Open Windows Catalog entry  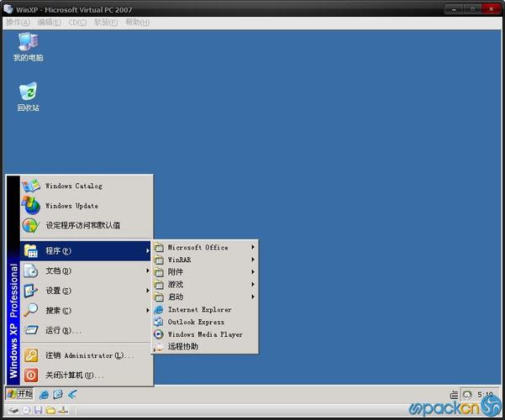[x=73, y=186]
